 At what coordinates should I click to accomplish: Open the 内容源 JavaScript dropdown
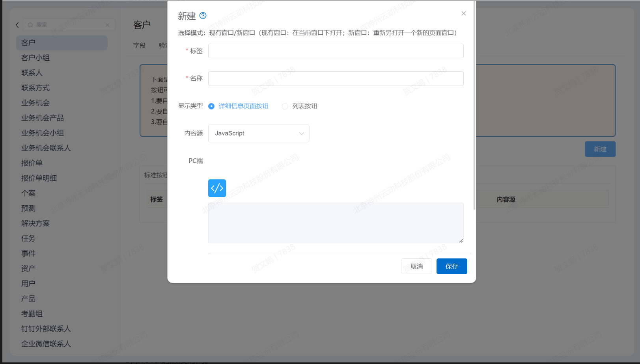coord(258,133)
